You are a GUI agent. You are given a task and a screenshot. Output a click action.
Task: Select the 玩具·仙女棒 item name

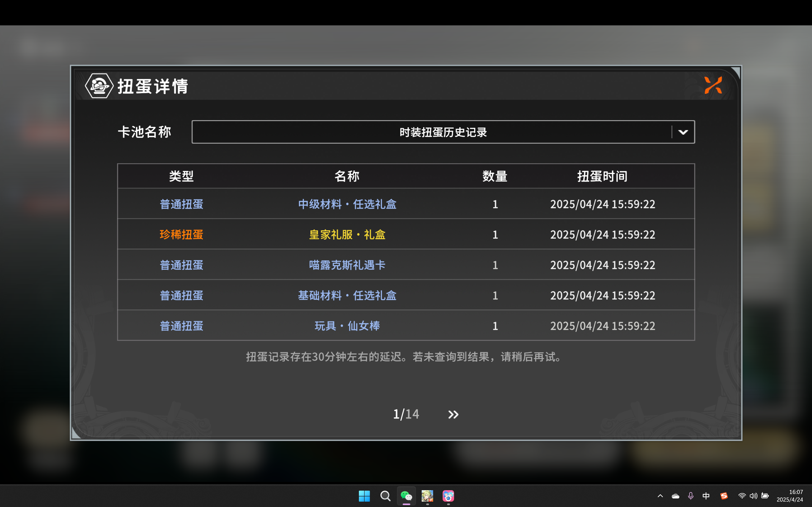tap(347, 326)
